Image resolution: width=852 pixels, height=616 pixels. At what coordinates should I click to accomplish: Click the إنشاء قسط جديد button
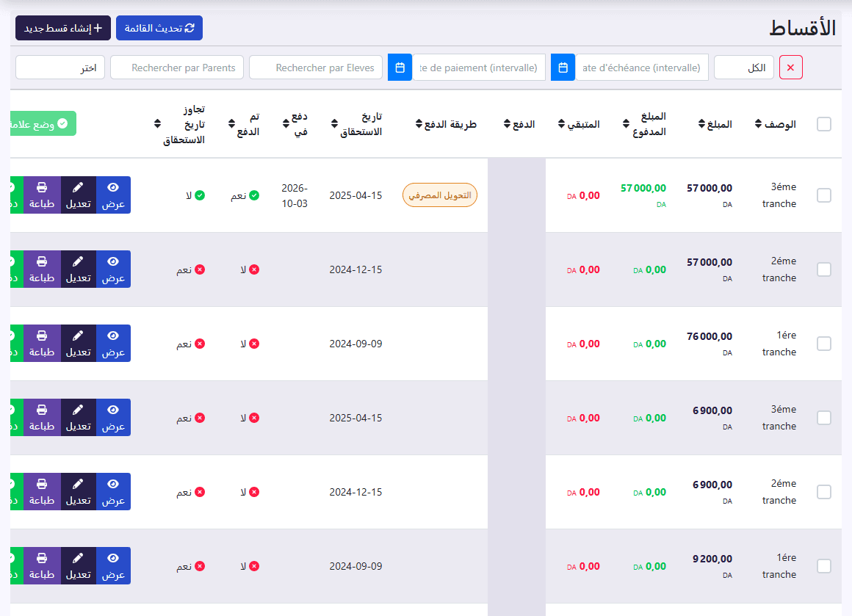[63, 28]
